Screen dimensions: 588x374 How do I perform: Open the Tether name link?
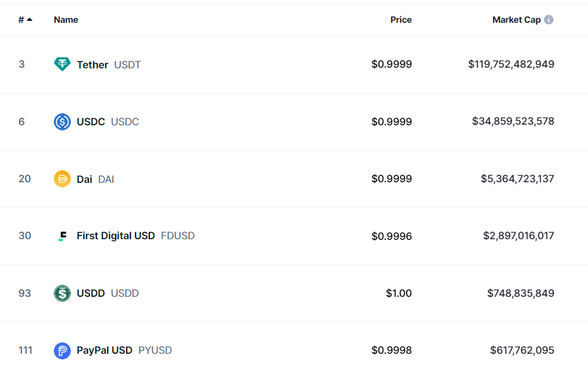(92, 65)
